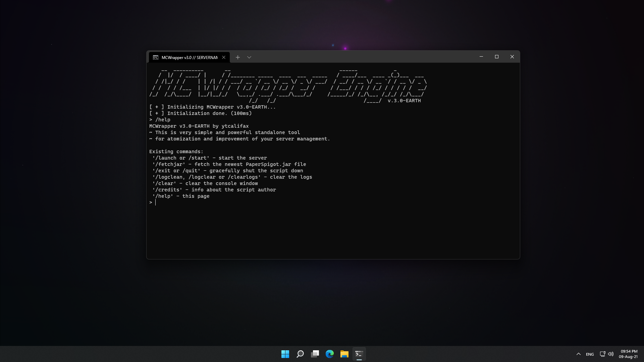The width and height of the screenshot is (644, 362).
Task: Click the command prompt icon on the MCWrapper tab
Action: (156, 57)
